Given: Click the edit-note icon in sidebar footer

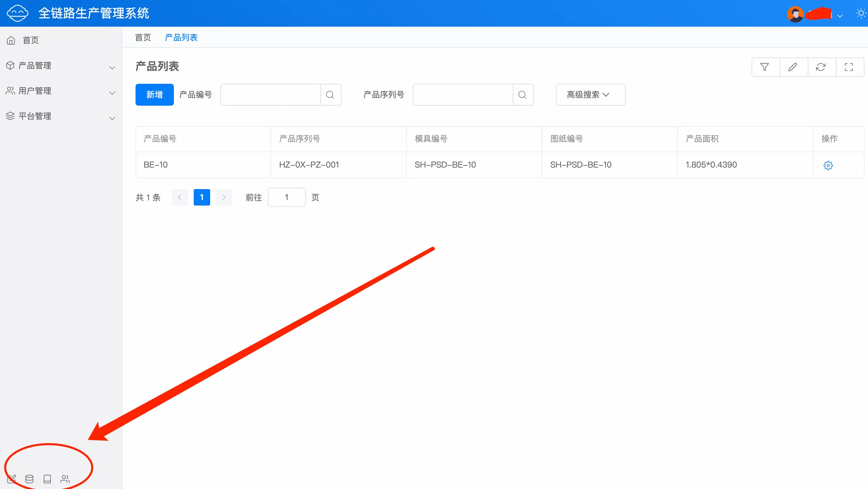Looking at the screenshot, I should (12, 479).
